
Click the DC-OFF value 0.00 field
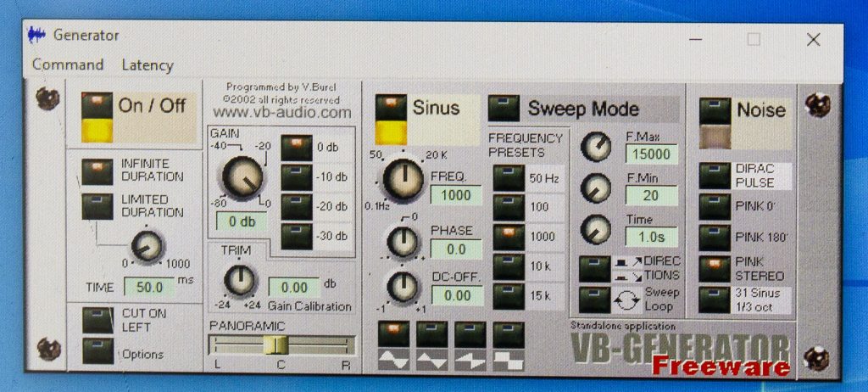pos(457,295)
